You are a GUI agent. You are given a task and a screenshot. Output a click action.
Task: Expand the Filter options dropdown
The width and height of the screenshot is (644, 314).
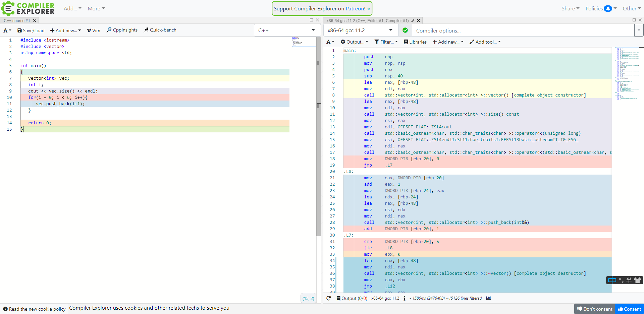386,42
